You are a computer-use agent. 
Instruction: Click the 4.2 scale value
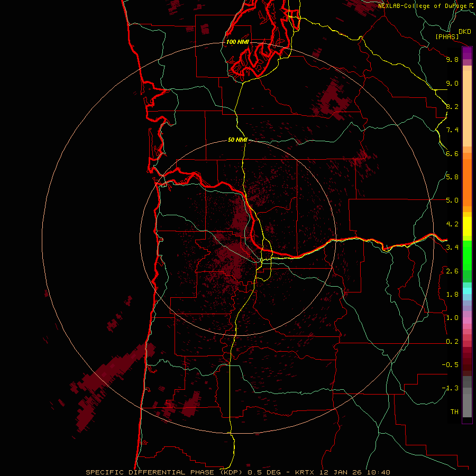[452, 224]
